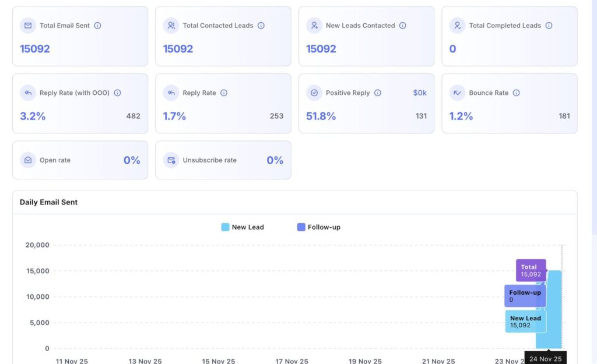Open the info tooltip beside Total Email Sent
The width and height of the screenshot is (597, 364).
click(x=97, y=25)
